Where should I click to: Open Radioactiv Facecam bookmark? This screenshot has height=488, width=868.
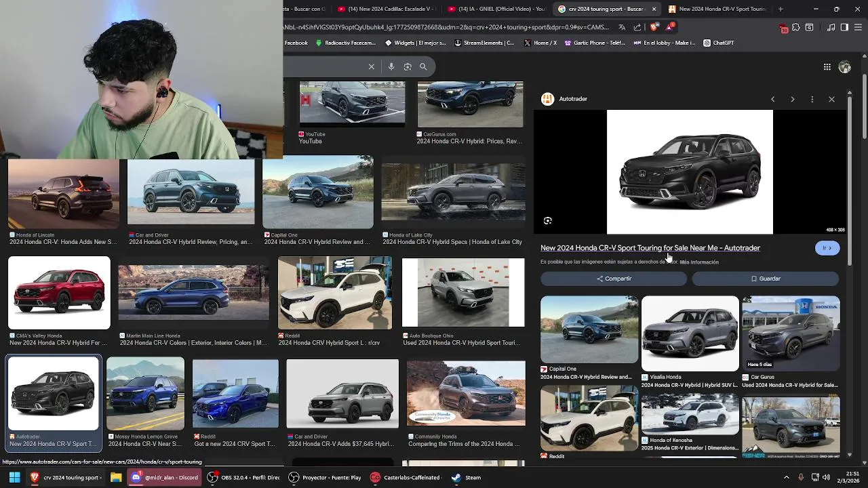(345, 43)
